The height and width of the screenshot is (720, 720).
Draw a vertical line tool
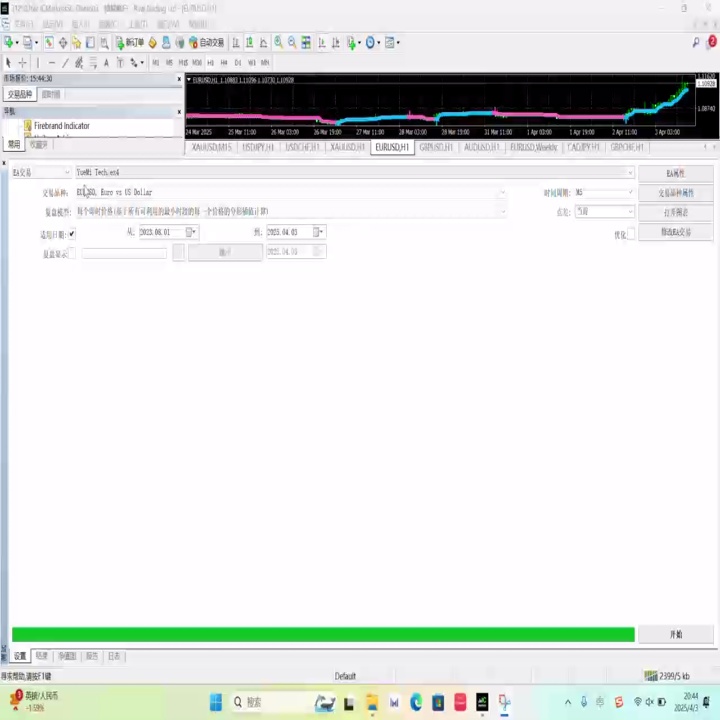coord(38,62)
